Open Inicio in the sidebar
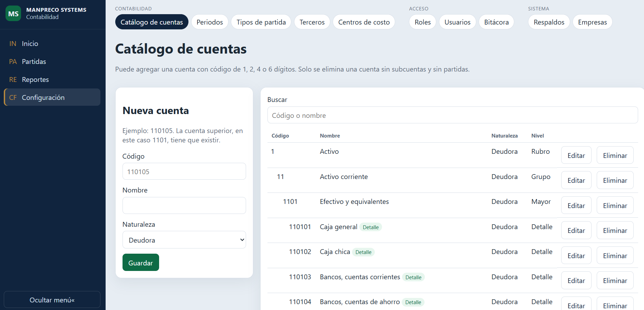This screenshot has width=644, height=310. [52, 44]
